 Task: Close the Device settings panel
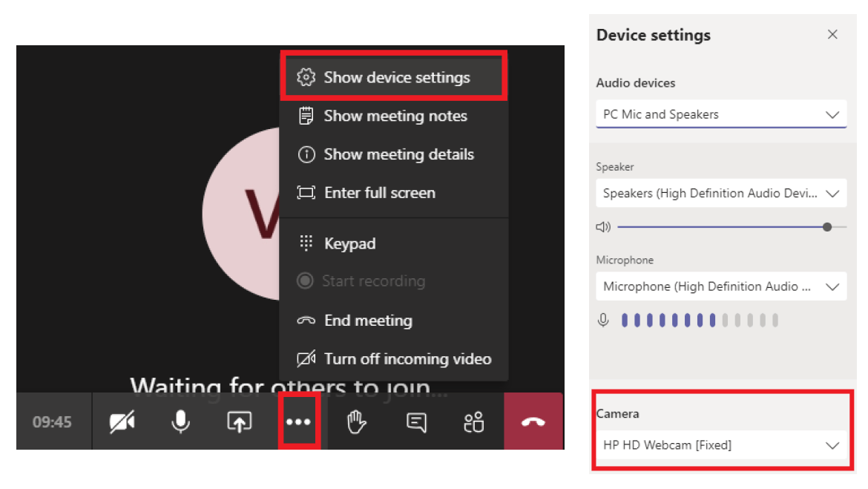pyautogui.click(x=832, y=34)
